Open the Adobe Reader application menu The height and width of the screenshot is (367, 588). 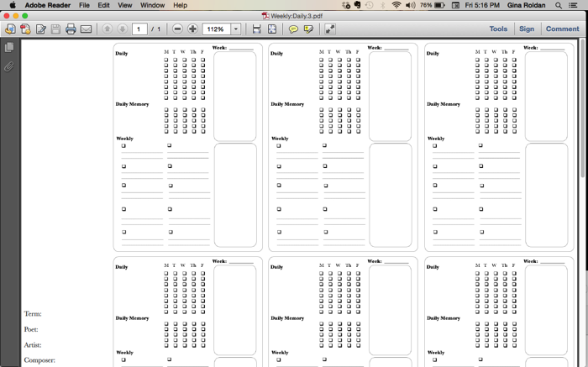[48, 5]
